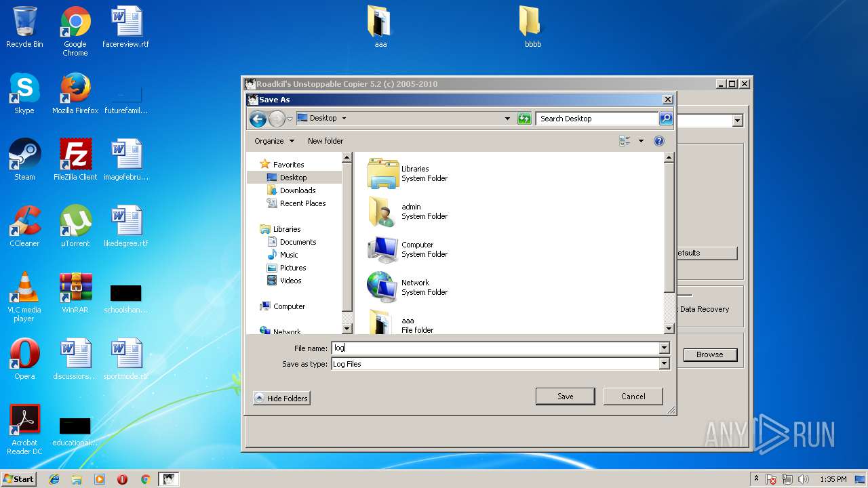Click the search magnifier icon
The image size is (868, 488).
coord(666,119)
